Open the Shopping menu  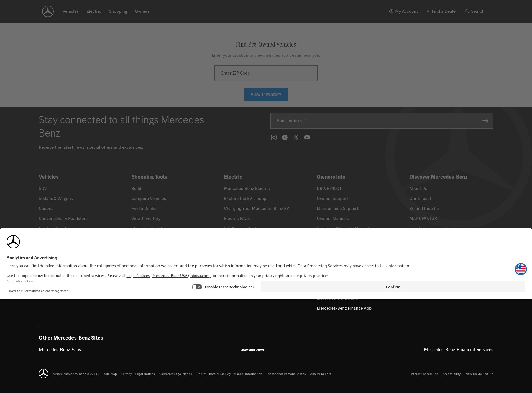click(118, 11)
